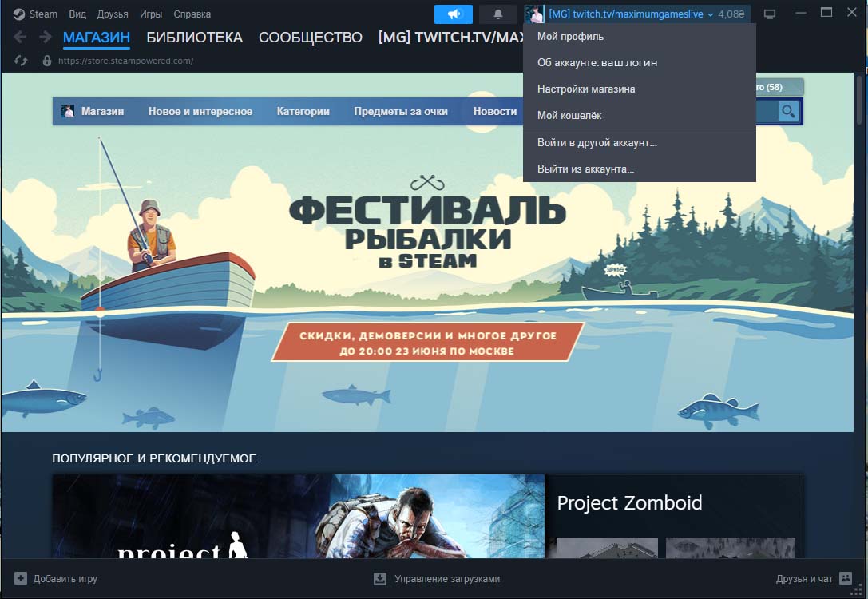Open the Магазин store dropdown

[x=102, y=111]
